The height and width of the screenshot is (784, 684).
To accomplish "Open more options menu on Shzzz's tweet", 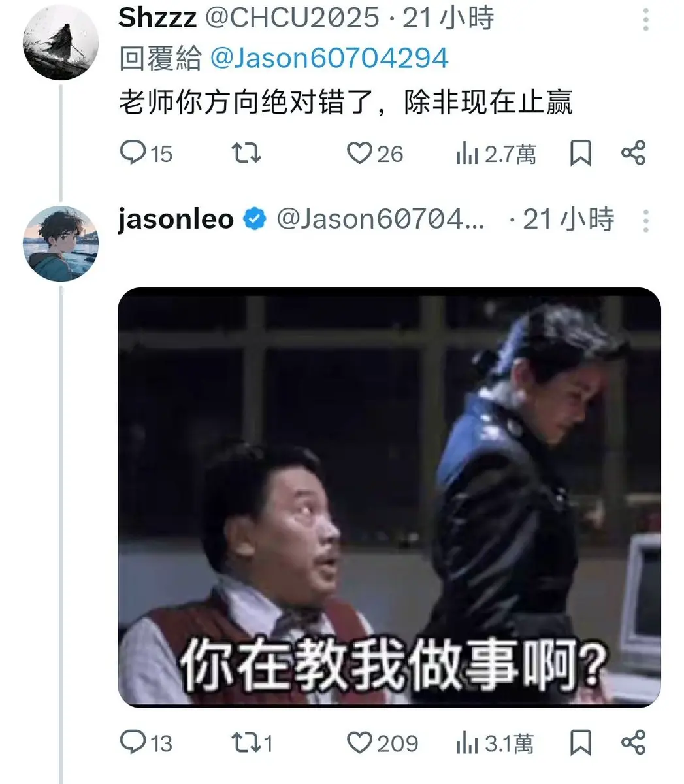I will (x=645, y=20).
